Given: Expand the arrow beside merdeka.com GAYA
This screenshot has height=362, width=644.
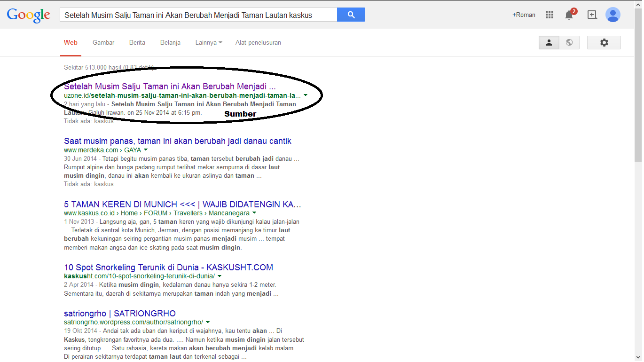Looking at the screenshot, I should (x=146, y=150).
